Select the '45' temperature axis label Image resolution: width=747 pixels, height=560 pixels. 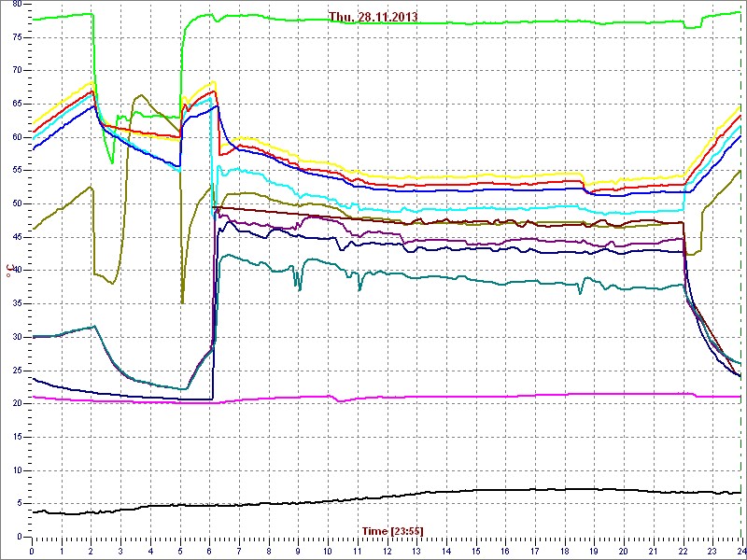(x=17, y=237)
